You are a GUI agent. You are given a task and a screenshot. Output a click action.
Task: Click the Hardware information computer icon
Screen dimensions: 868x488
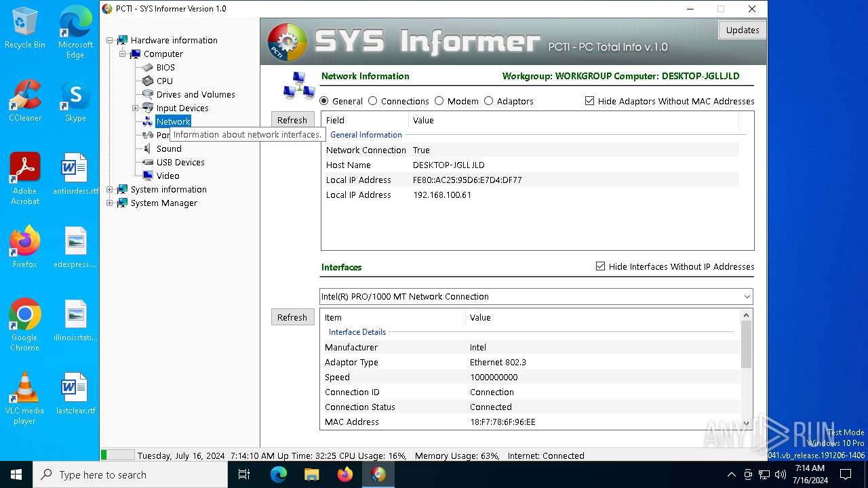122,40
